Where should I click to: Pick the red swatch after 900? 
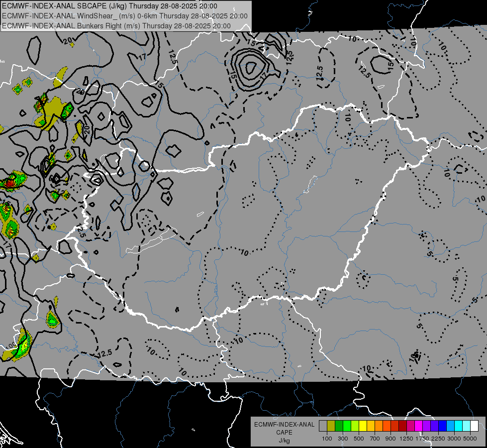point(395,426)
